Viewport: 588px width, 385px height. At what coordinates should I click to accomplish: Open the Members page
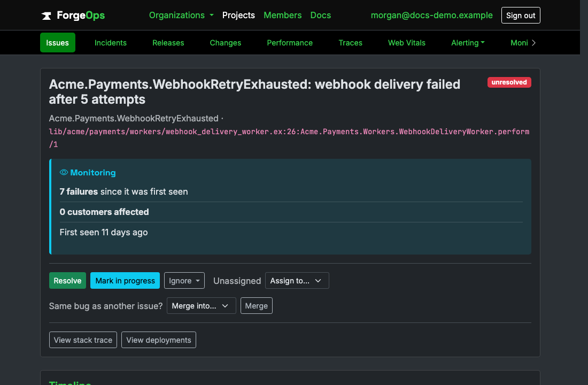point(282,16)
